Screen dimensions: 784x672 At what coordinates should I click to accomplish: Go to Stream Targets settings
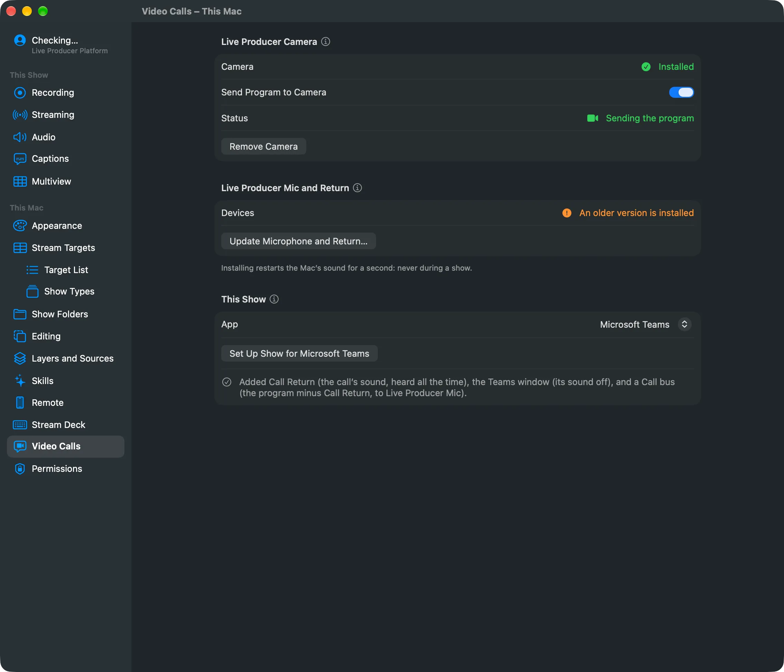(x=65, y=248)
